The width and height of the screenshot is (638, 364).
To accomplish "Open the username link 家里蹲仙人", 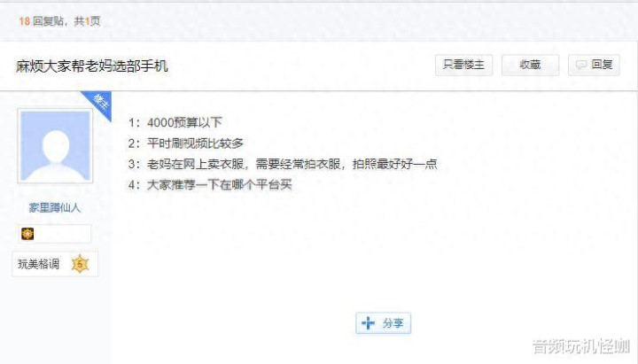I will [55, 208].
